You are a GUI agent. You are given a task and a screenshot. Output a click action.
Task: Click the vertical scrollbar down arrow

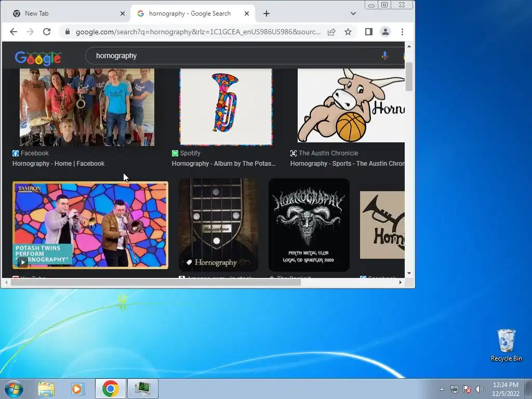tap(409, 273)
